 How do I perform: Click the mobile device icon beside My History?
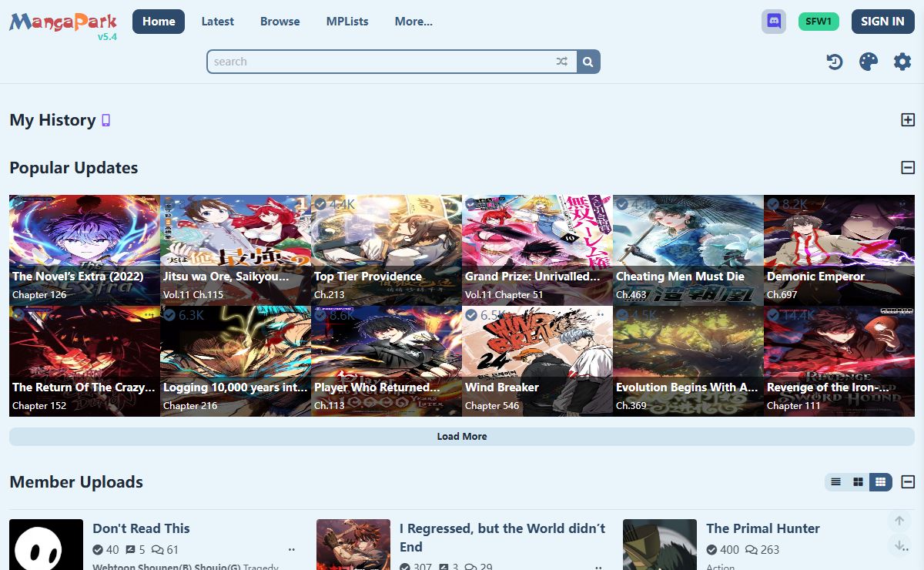point(106,120)
